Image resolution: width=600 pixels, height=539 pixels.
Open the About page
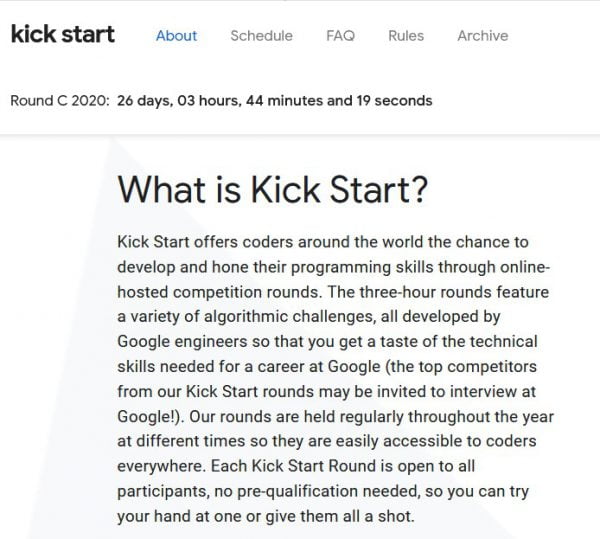tap(176, 36)
